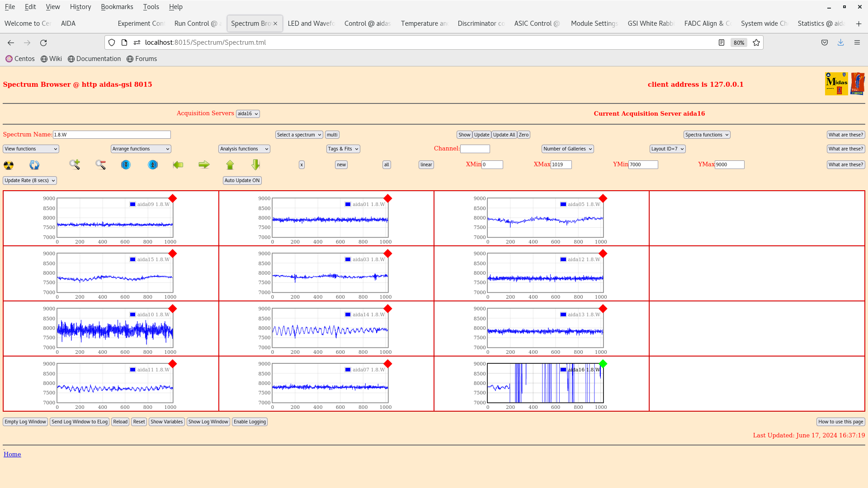Viewport: 868px width, 488px height.
Task: Click the radiation hazard icon
Action: 9,165
